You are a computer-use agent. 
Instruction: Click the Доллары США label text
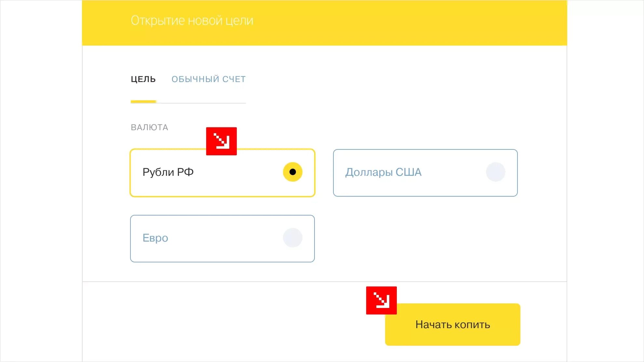(x=383, y=172)
